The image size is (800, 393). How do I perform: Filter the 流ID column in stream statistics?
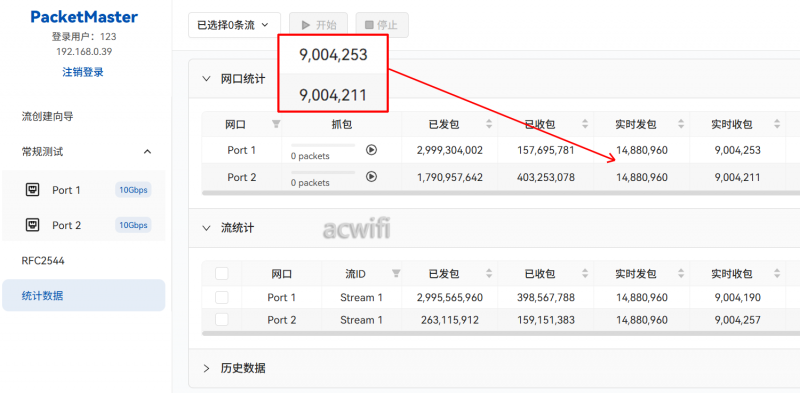click(x=395, y=274)
